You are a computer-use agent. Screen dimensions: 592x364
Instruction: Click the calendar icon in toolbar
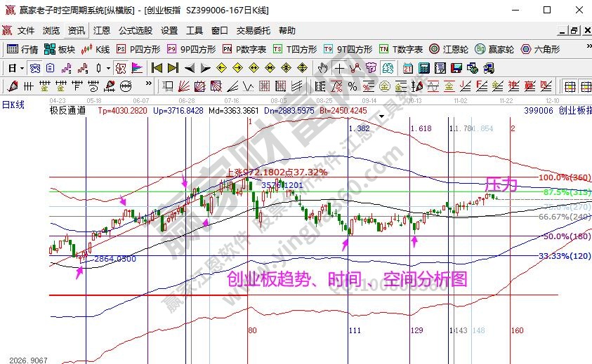click(408, 68)
